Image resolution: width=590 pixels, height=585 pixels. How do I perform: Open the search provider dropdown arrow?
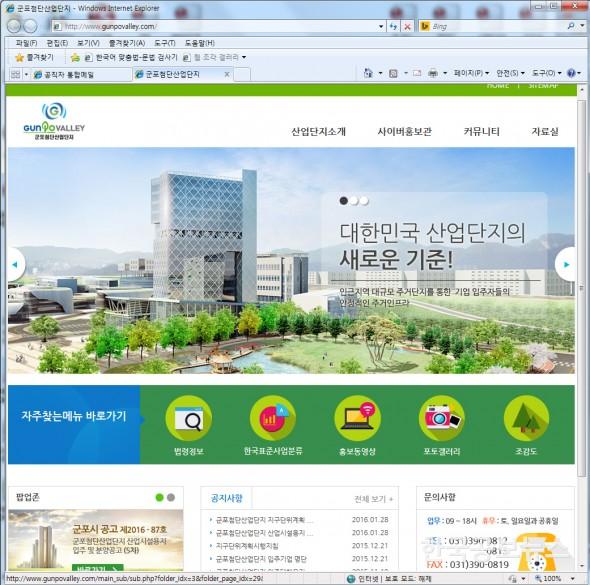point(582,26)
